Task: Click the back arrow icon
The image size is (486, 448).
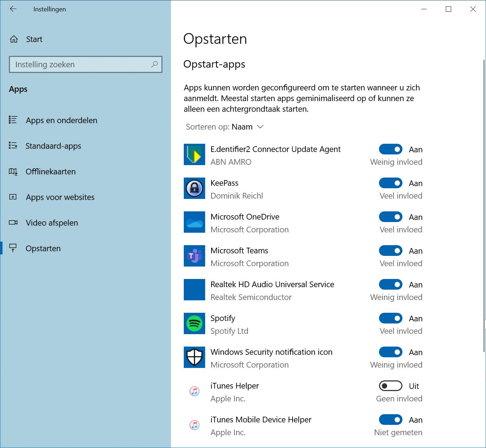Action: click(13, 9)
